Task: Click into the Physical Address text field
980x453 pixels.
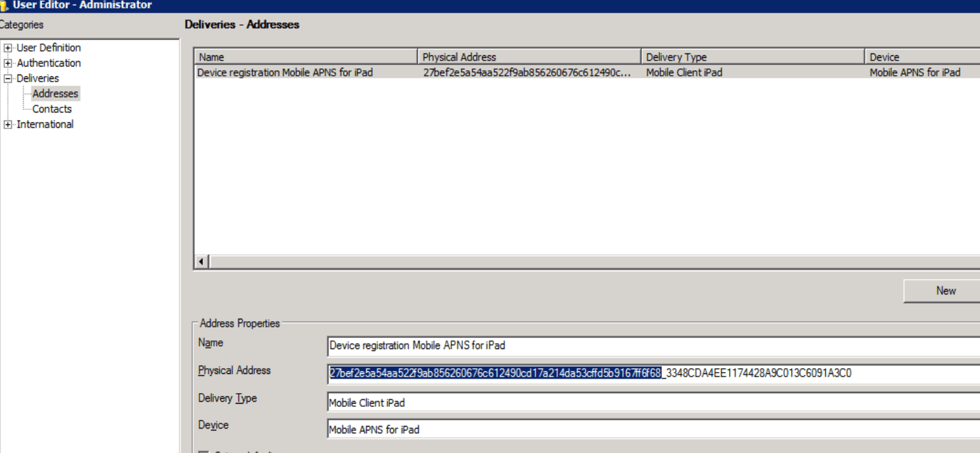Action: click(x=653, y=373)
